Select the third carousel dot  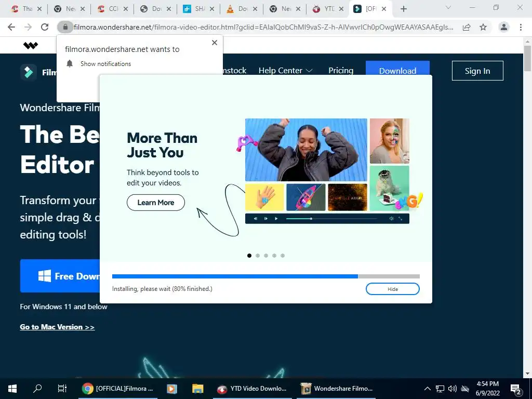click(x=266, y=256)
